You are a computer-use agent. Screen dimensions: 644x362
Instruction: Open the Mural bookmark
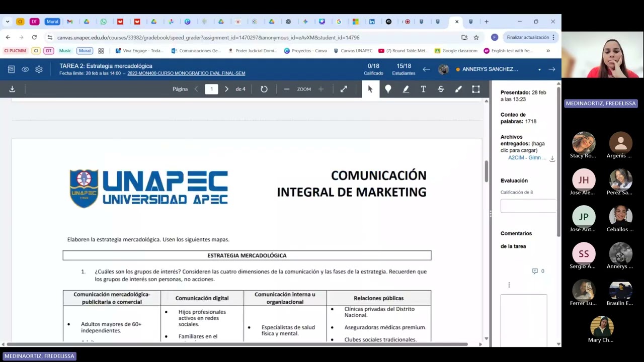point(85,51)
